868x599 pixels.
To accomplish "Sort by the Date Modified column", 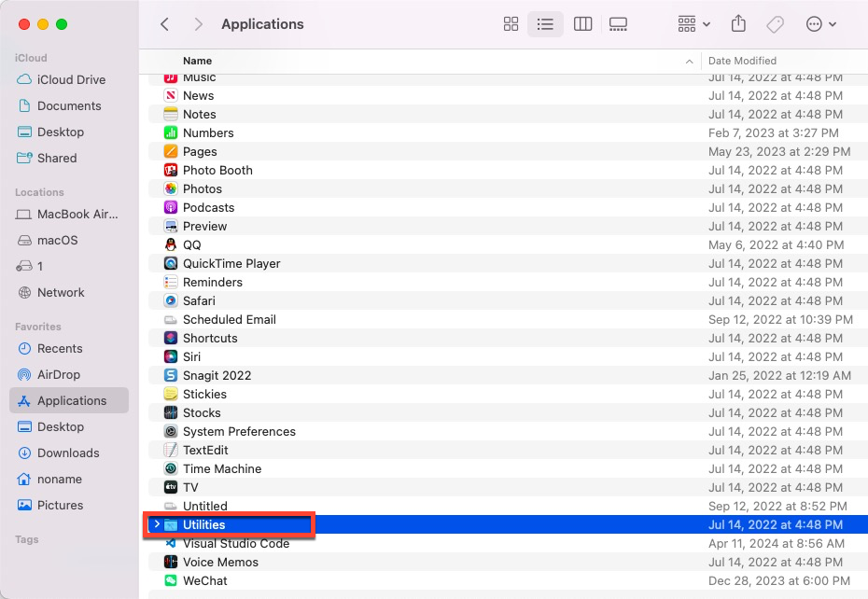I will pyautogui.click(x=742, y=61).
